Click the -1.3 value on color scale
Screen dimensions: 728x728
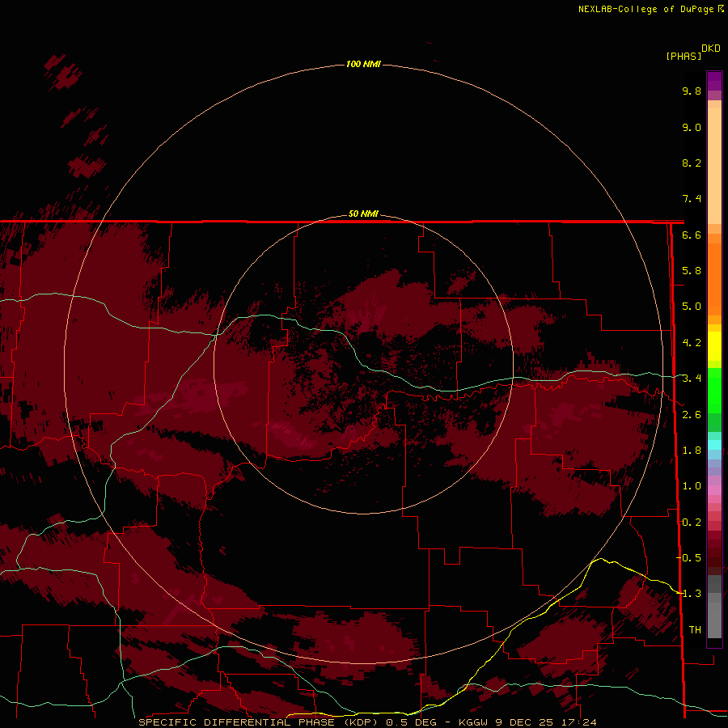tap(688, 594)
